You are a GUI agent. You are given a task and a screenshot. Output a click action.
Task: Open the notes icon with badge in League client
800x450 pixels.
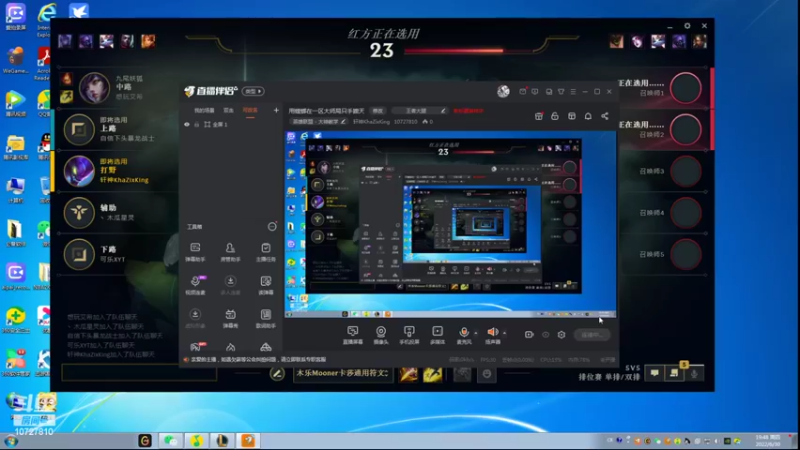click(x=674, y=373)
